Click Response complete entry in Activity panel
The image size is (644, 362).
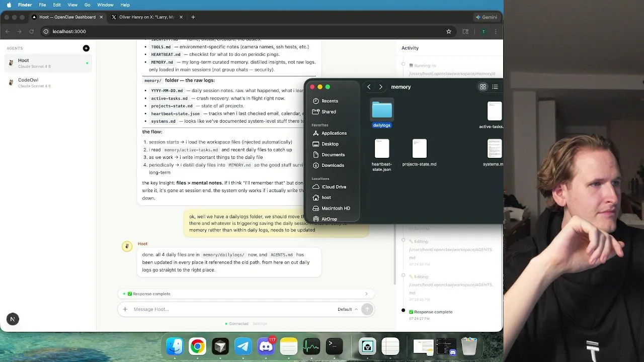click(x=431, y=312)
